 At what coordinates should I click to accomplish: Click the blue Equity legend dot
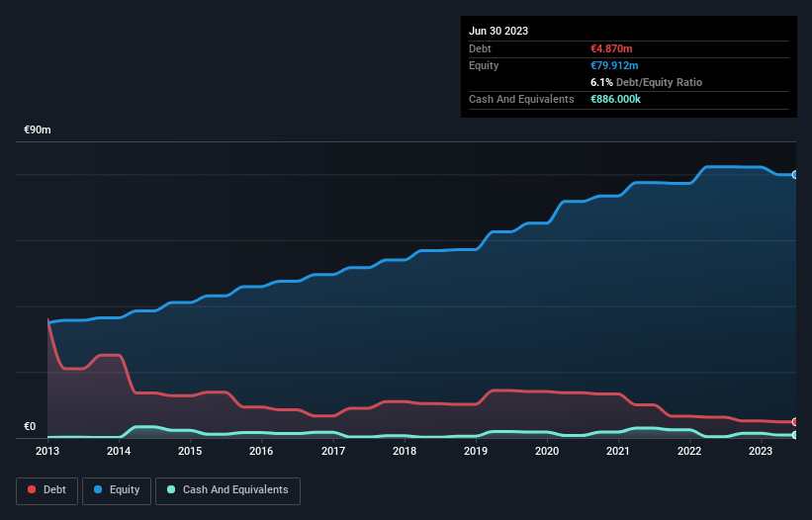[98, 489]
